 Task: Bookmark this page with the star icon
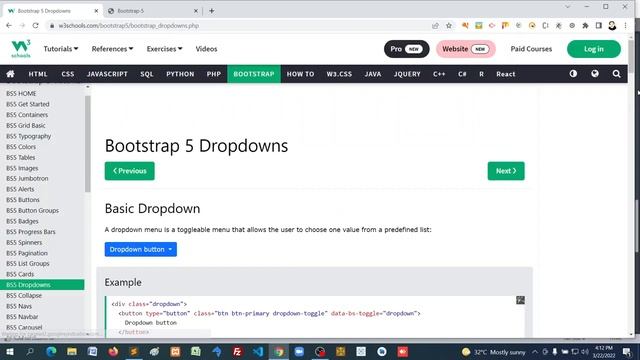pyautogui.click(x=449, y=25)
